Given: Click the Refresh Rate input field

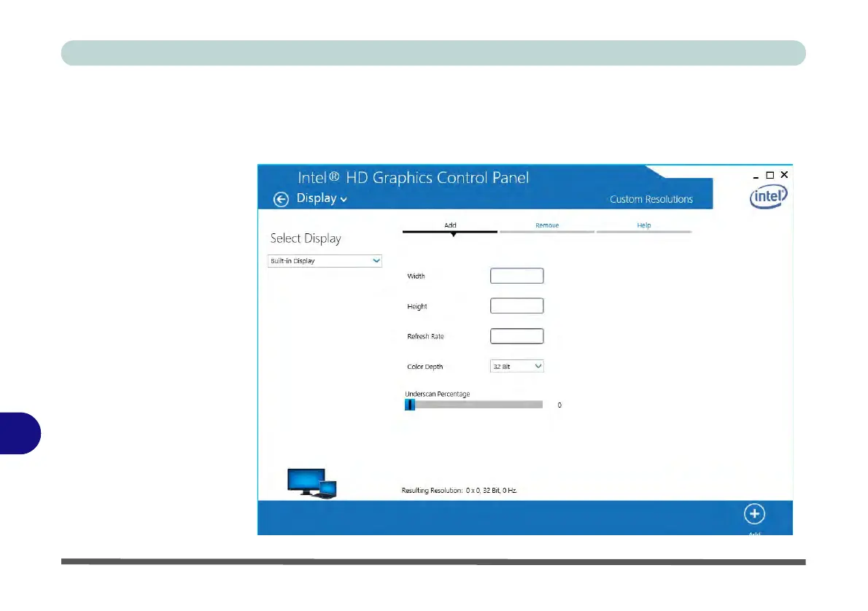Looking at the screenshot, I should coord(516,336).
